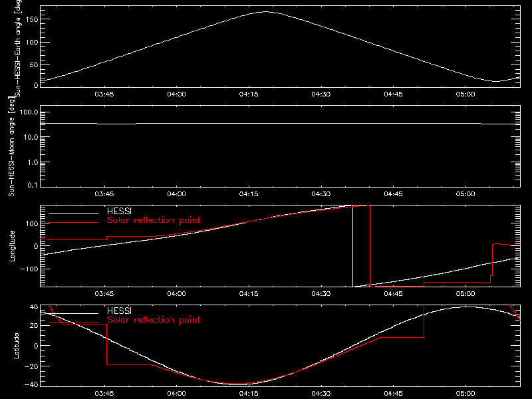Click the '-20' tick of Latitude plot

pyautogui.click(x=31, y=366)
